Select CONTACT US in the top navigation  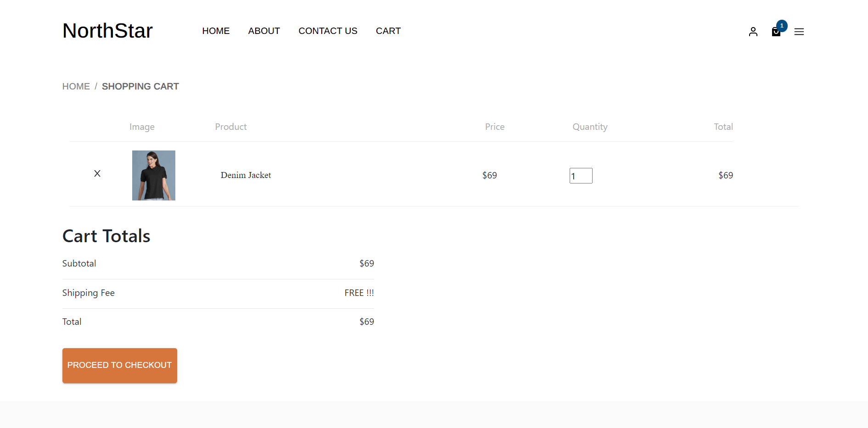pyautogui.click(x=328, y=31)
